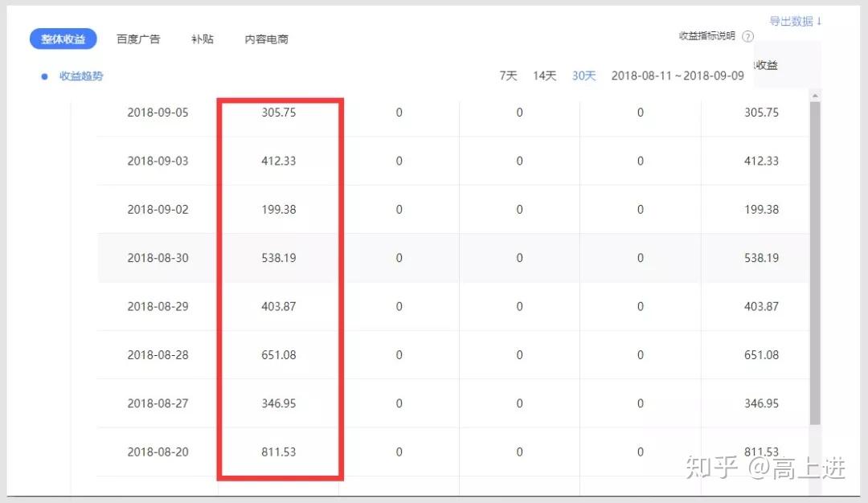Viewport: 868px width, 503px height.
Task: Click the last-column 346.95 total of 2018-08-27
Action: 761,403
